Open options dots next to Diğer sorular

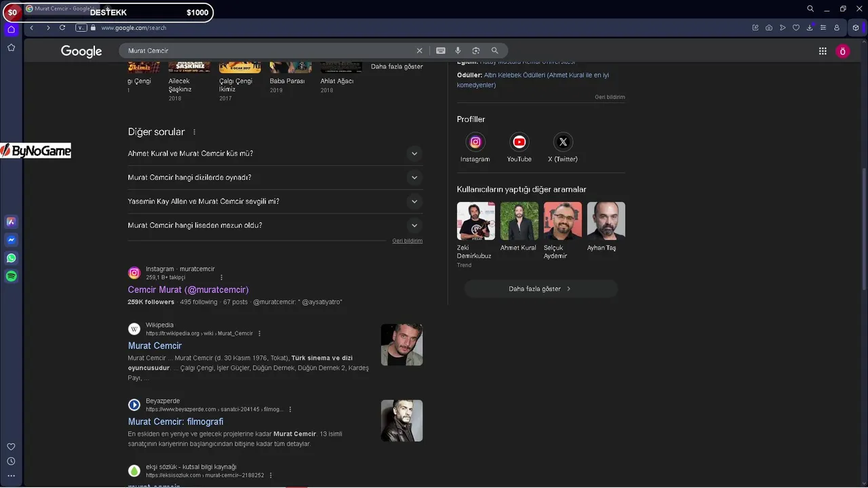[x=194, y=132]
